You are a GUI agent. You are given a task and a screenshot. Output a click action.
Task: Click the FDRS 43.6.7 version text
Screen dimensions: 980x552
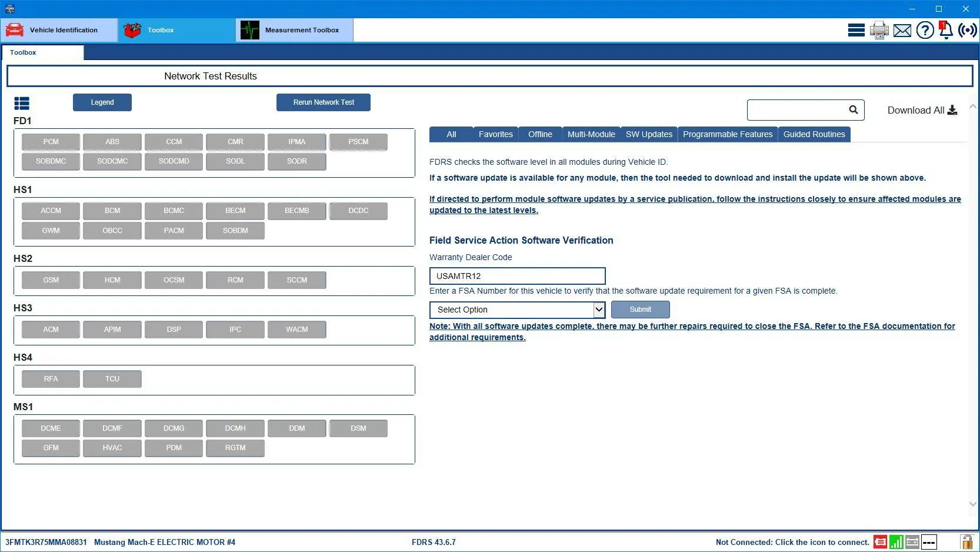[434, 542]
